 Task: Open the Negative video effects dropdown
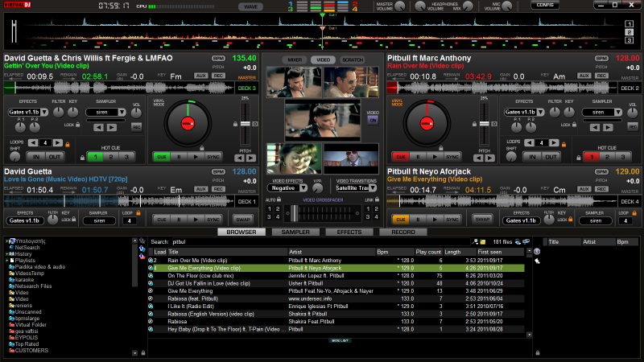pos(303,188)
